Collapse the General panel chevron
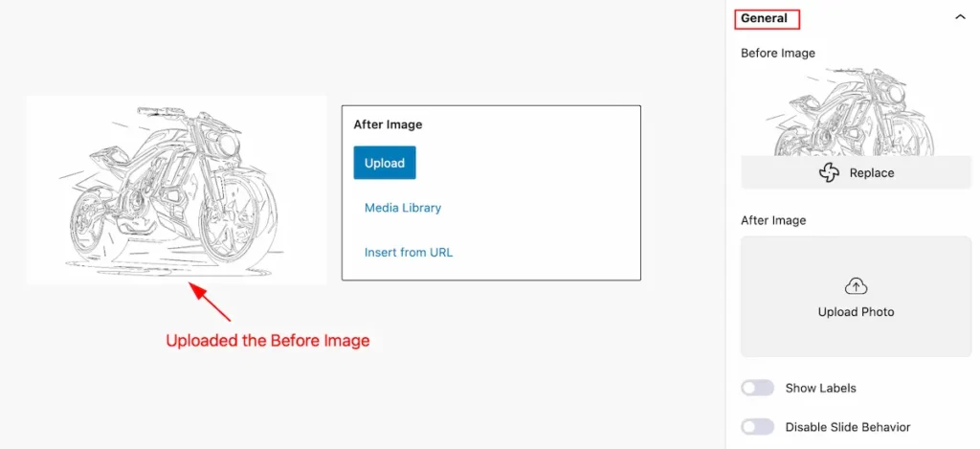The height and width of the screenshot is (449, 980). [x=960, y=17]
